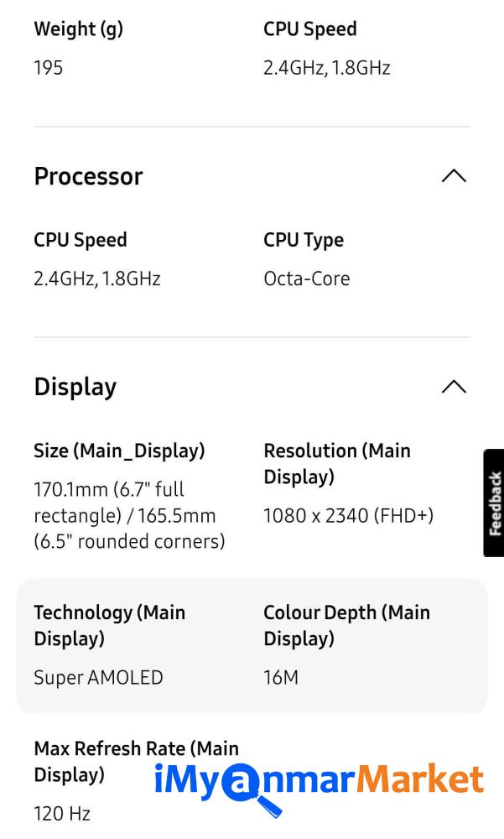The width and height of the screenshot is (504, 839).
Task: Select the Weight (g) label
Action: point(78,29)
